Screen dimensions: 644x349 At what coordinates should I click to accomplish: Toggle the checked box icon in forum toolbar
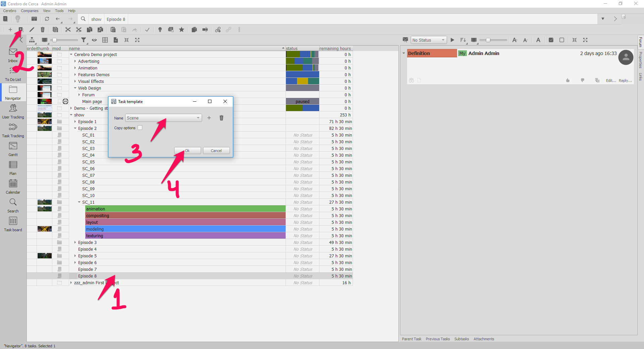point(551,40)
